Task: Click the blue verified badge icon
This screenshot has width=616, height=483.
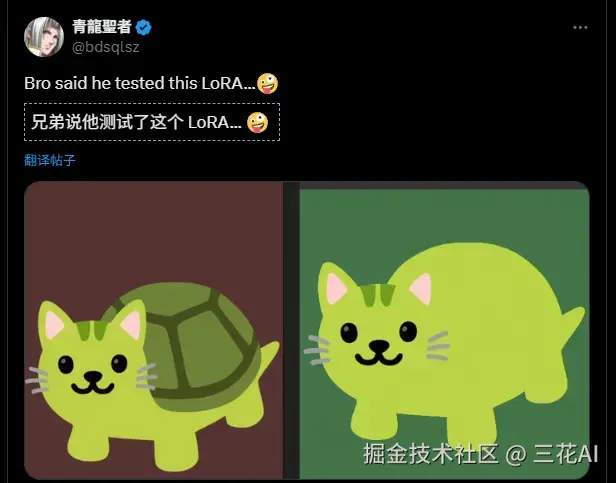Action: (143, 28)
